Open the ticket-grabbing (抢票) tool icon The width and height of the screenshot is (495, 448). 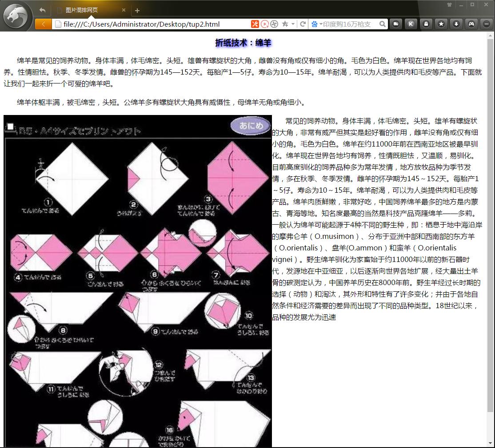click(256, 24)
